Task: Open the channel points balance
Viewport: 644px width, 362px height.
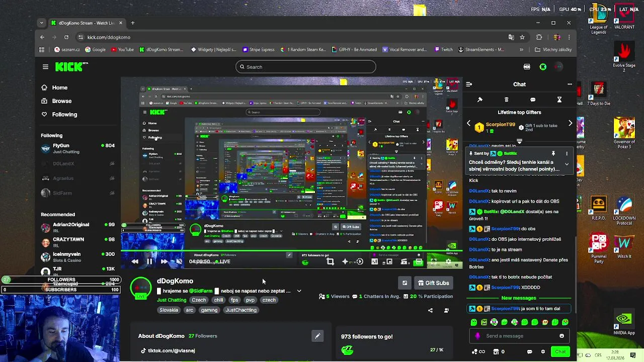Action: point(479,352)
